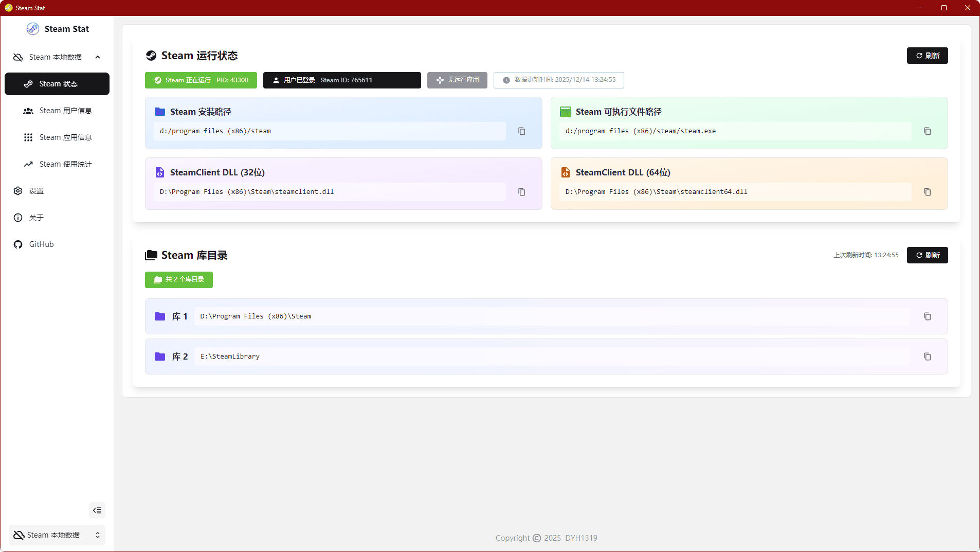Copy the 32-bit SteamClient DLL path
This screenshot has height=552, width=980.
click(521, 192)
